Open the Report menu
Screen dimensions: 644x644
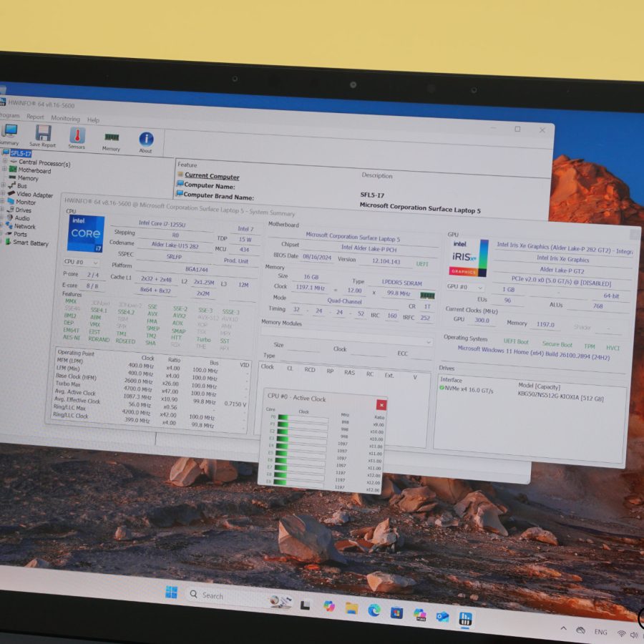pos(35,117)
